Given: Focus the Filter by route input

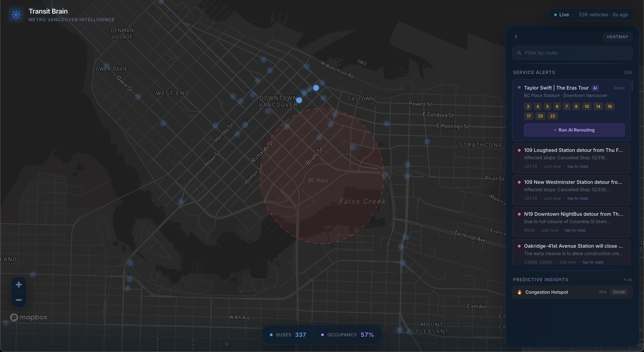Looking at the screenshot, I should 575,53.
